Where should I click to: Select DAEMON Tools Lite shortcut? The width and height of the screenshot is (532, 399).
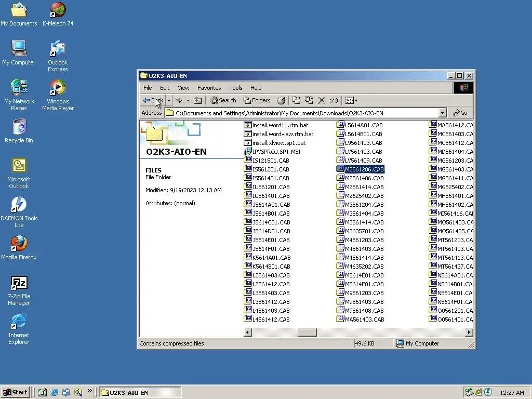click(x=19, y=212)
